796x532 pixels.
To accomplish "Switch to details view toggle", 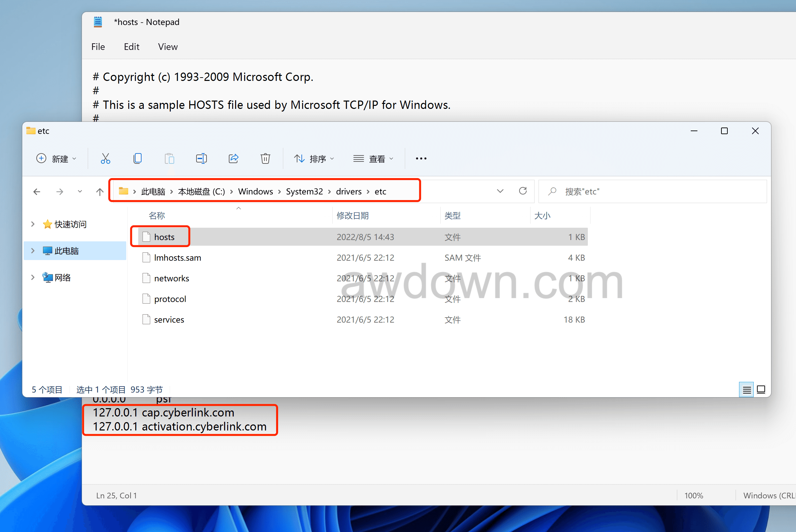I will pos(746,390).
